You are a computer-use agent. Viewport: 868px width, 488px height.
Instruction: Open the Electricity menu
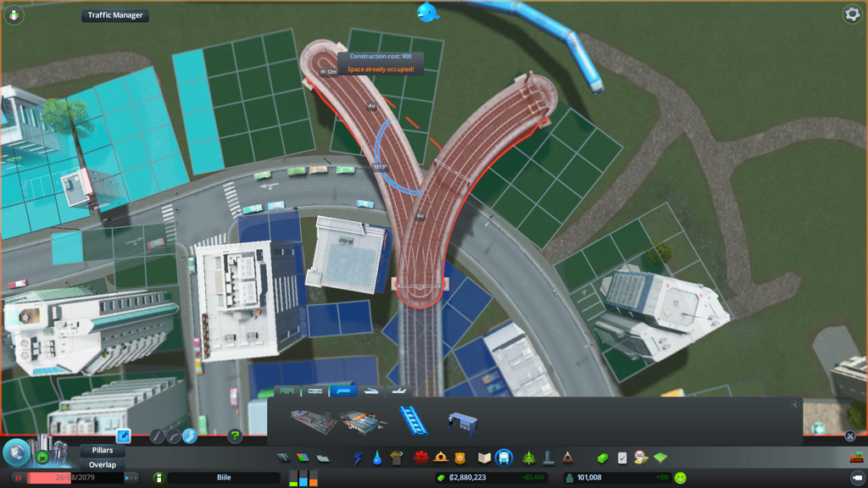pos(358,458)
